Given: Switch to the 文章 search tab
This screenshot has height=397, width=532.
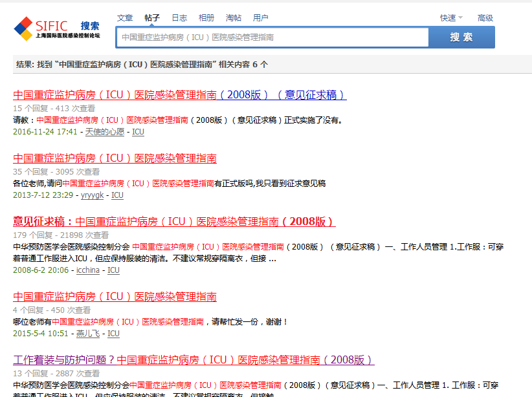Looking at the screenshot, I should 125,17.
